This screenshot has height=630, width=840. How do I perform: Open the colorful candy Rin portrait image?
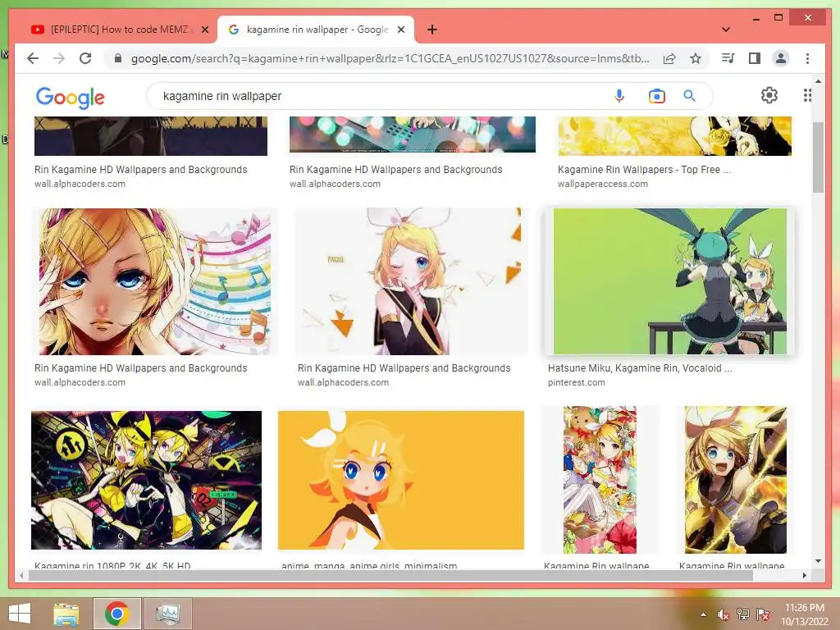600,480
